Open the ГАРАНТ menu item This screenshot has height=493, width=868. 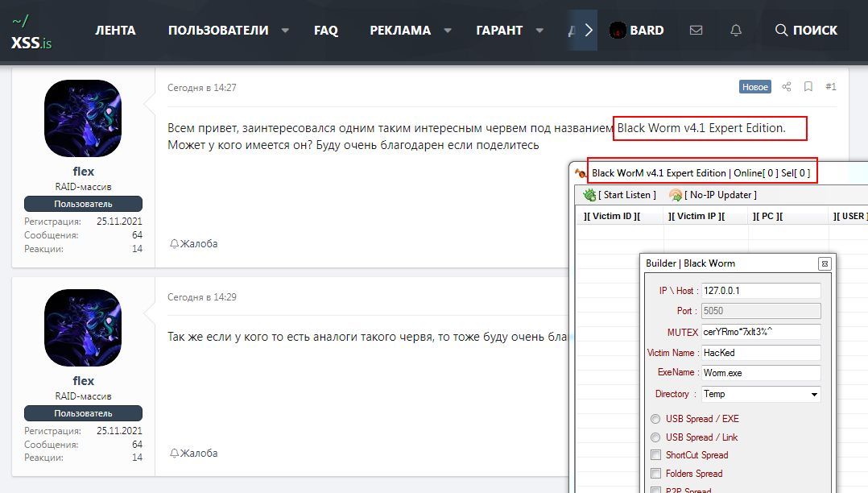(499, 31)
